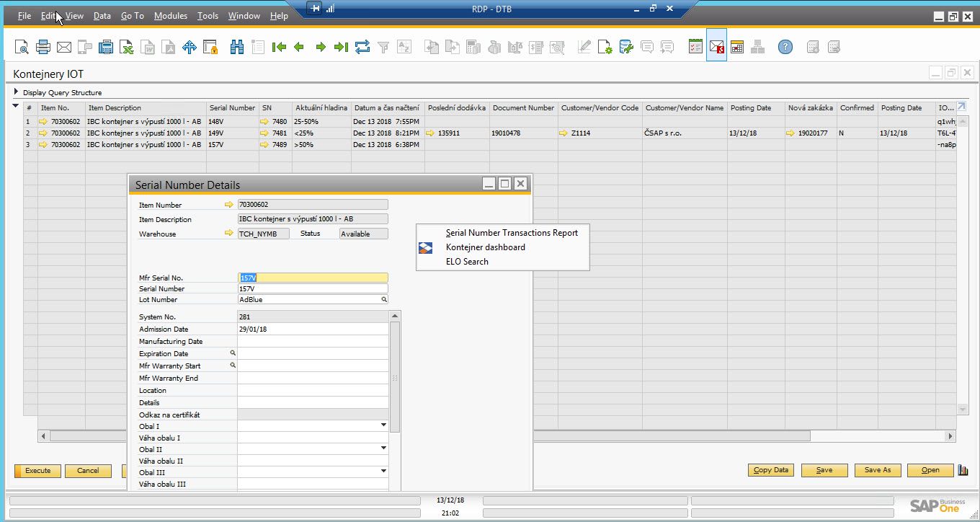Click the Print Preview toolbar icon
This screenshot has width=980, height=522.
pyautogui.click(x=22, y=48)
